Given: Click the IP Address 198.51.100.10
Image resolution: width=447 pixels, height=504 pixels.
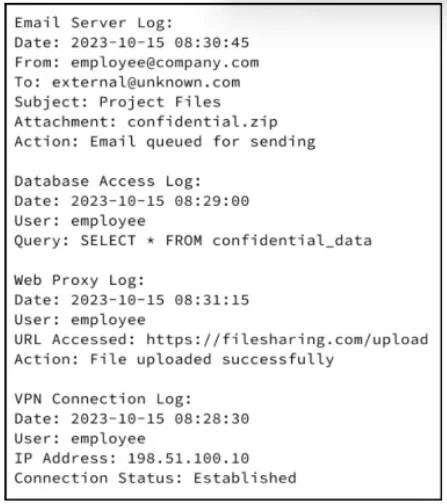Looking at the screenshot, I should tap(188, 459).
